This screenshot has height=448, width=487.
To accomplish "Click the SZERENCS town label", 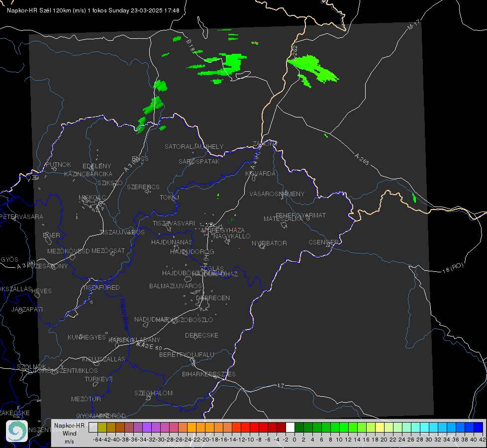I will coord(143,187).
